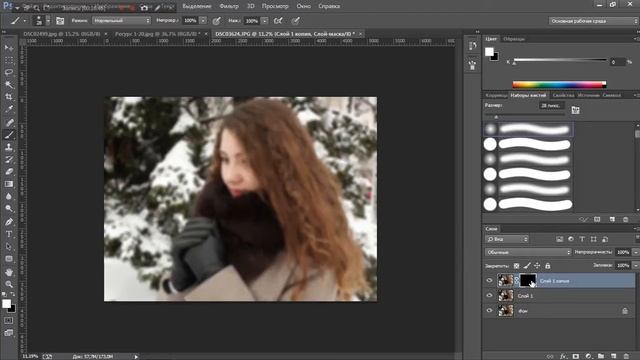Select the Brush tool in toolbox
The image size is (640, 360).
[x=9, y=135]
